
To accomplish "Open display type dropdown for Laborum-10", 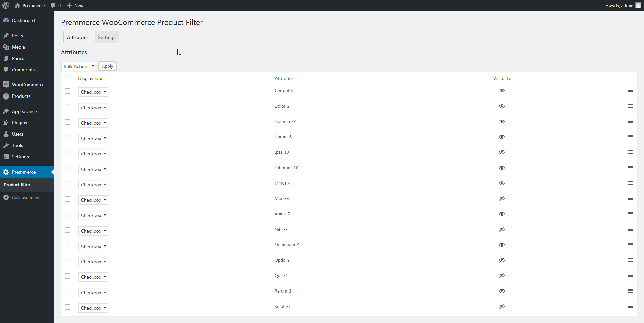I will [x=93, y=169].
